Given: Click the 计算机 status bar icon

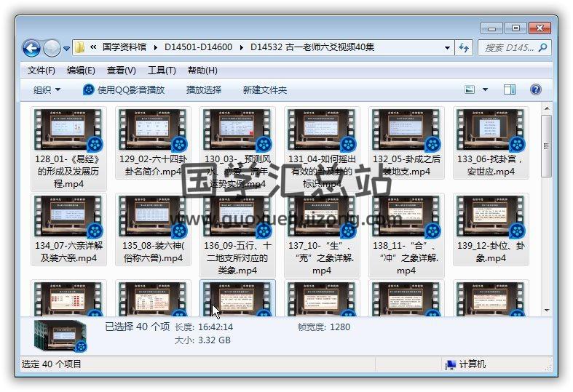Looking at the screenshot, I should pos(451,364).
